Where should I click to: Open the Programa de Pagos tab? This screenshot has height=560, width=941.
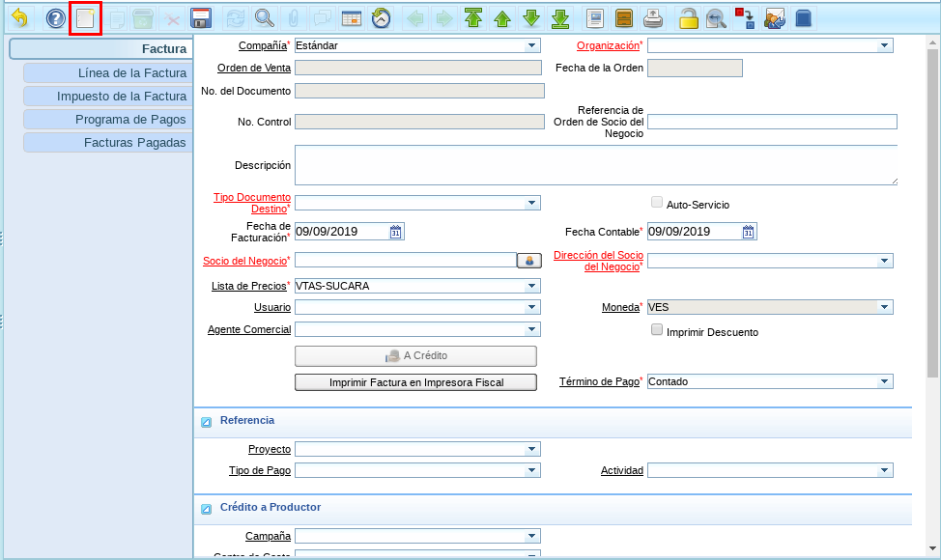click(107, 120)
